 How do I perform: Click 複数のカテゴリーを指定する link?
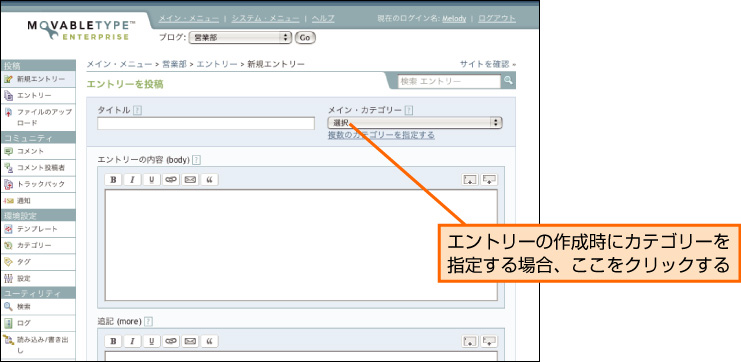pos(381,135)
